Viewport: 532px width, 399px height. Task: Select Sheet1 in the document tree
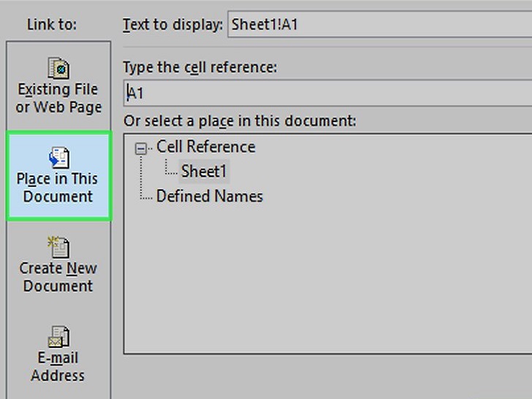(x=204, y=171)
